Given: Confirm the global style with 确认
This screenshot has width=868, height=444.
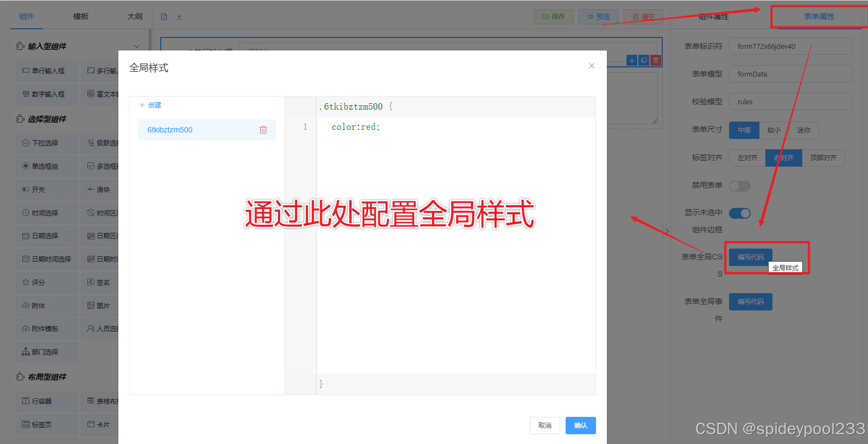Looking at the screenshot, I should click(x=581, y=426).
